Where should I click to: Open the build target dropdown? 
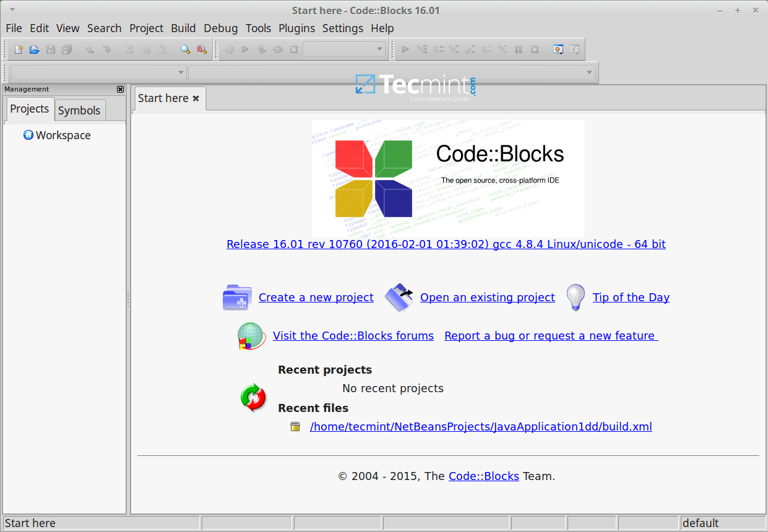(345, 49)
